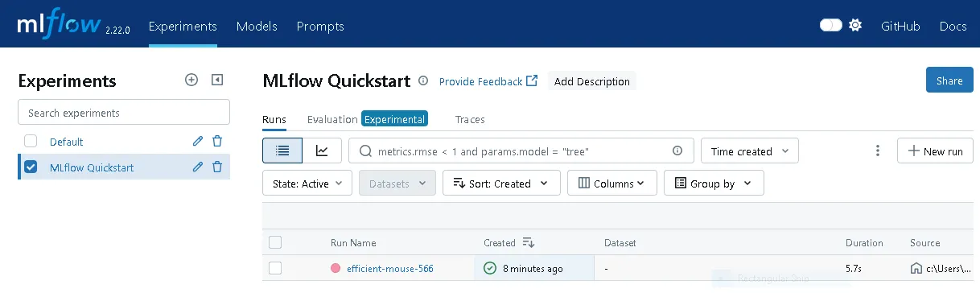Viewport: 980px width, 297px height.
Task: Open the efficient-mouse-566 run link
Action: (390, 268)
